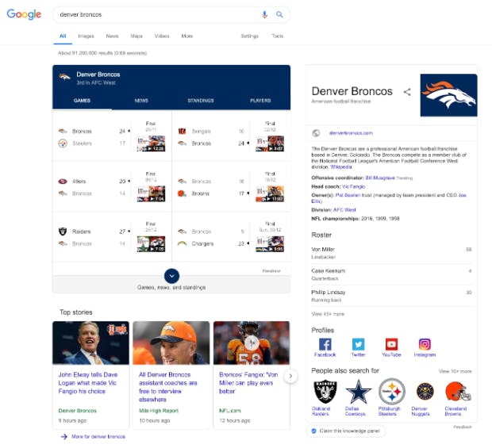This screenshot has width=492, height=448.
Task: Click head coach Vic Fangio link
Action: point(354,186)
